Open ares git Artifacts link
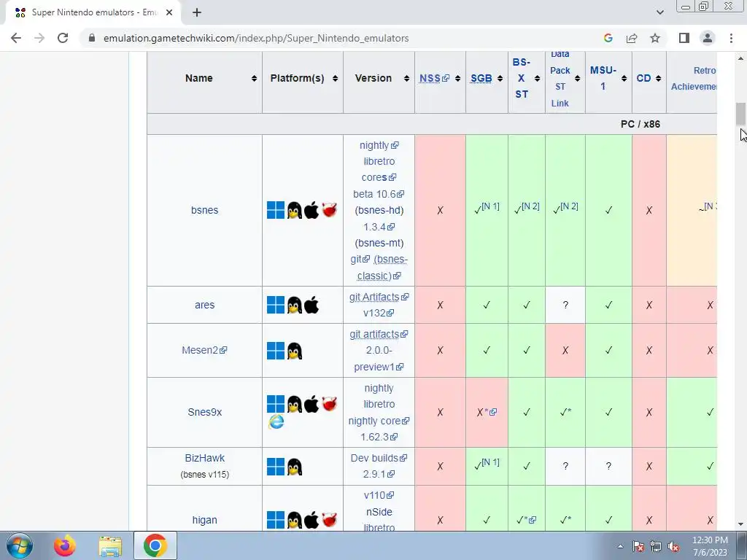The image size is (747, 560). pyautogui.click(x=379, y=297)
